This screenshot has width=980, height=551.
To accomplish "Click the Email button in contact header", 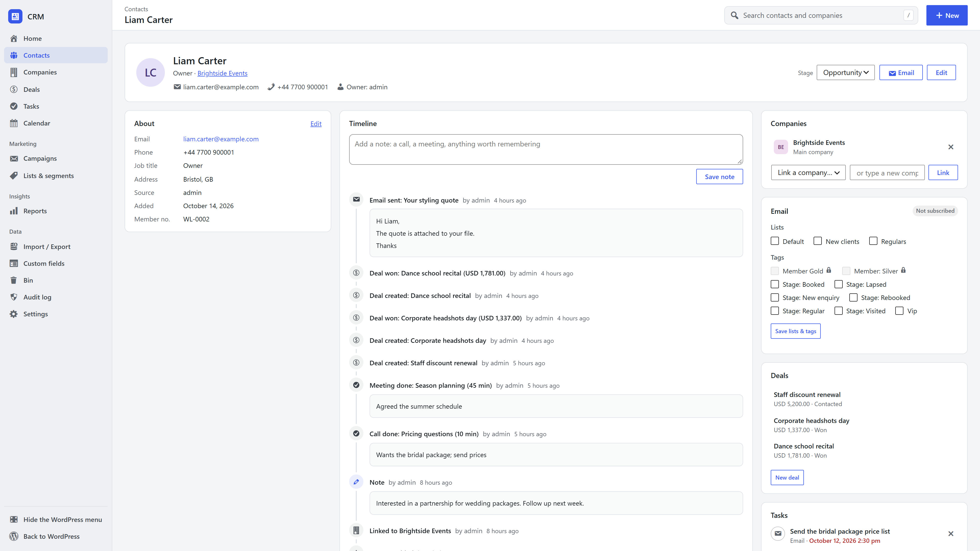I will pyautogui.click(x=901, y=73).
